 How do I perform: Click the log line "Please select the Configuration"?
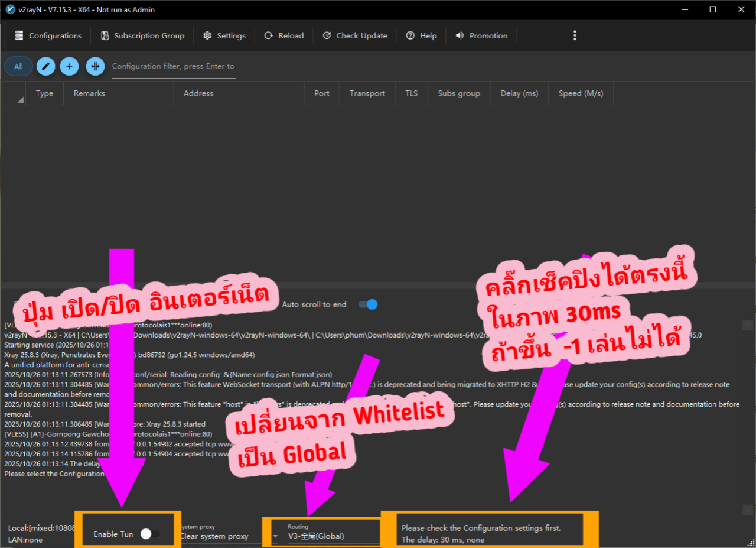click(54, 474)
